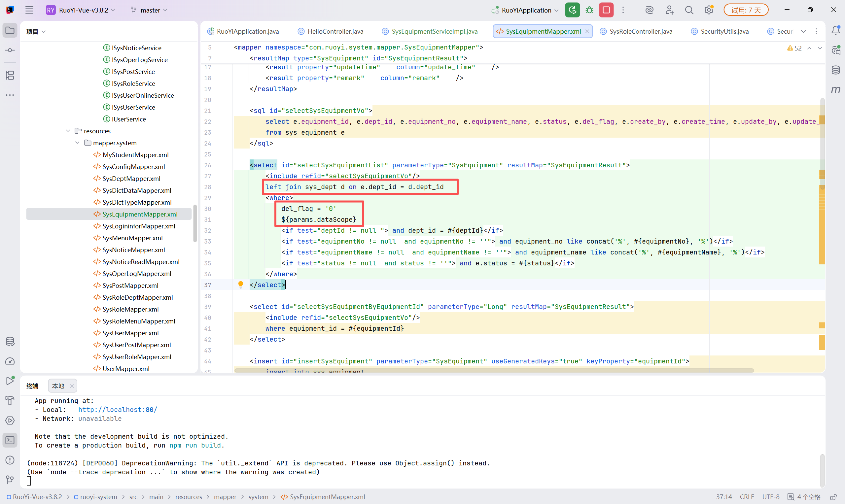Click ruoyi-system in the breadcrumb
This screenshot has height=504, width=845.
pos(95,497)
